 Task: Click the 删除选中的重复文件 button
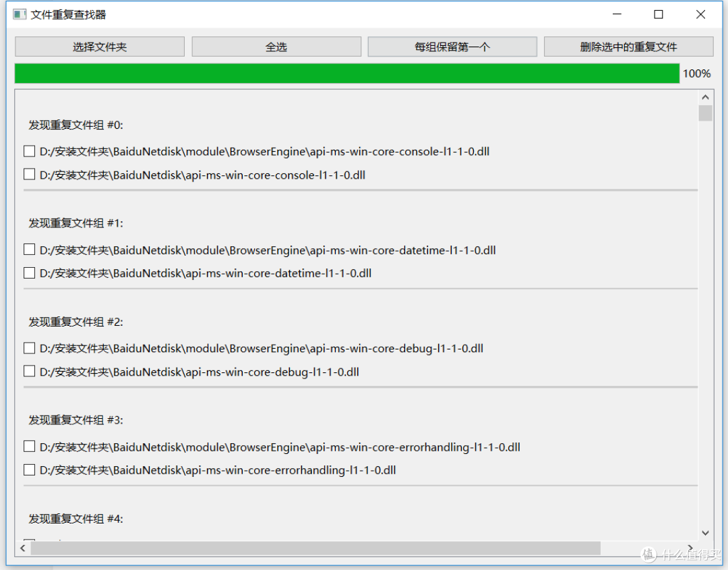pos(629,47)
